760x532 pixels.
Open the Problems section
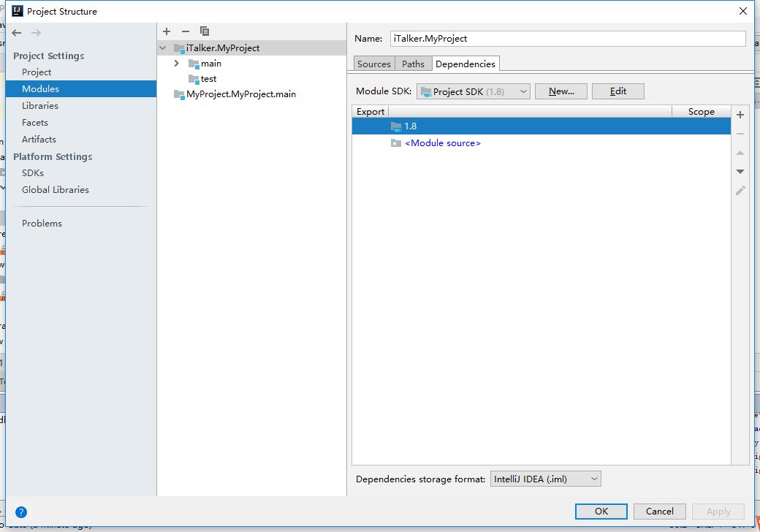(42, 224)
